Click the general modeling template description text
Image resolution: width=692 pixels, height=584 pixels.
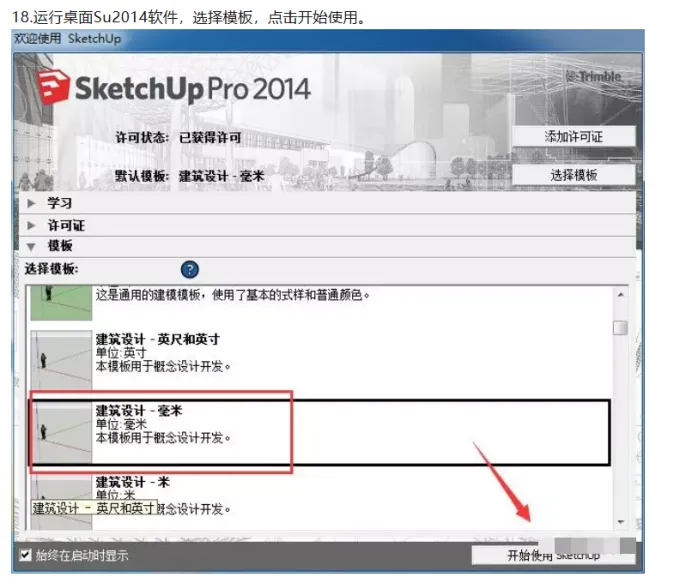[x=233, y=294]
